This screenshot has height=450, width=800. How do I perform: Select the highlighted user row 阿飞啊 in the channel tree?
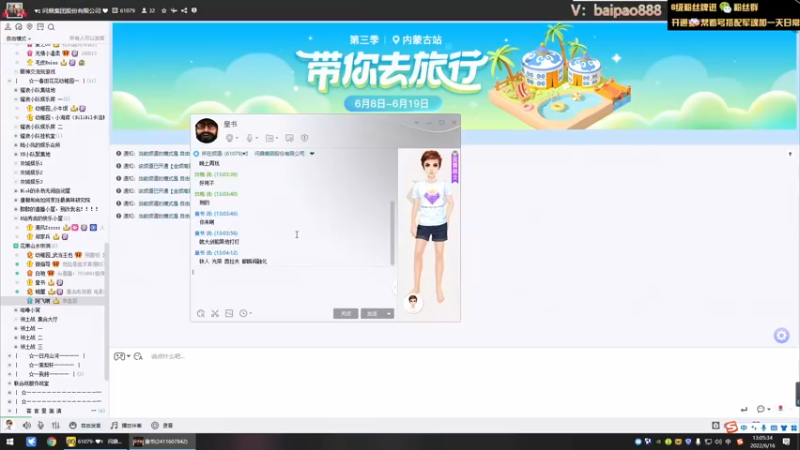[53, 301]
